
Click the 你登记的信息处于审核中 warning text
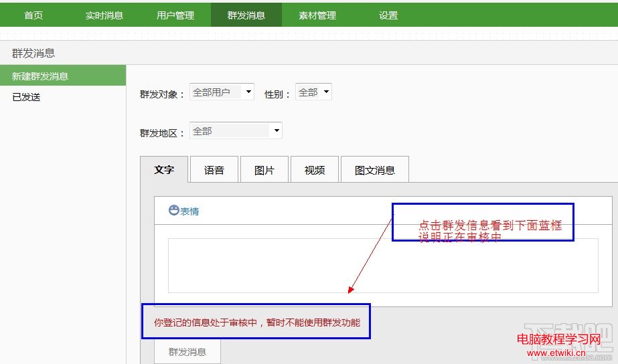tap(257, 323)
